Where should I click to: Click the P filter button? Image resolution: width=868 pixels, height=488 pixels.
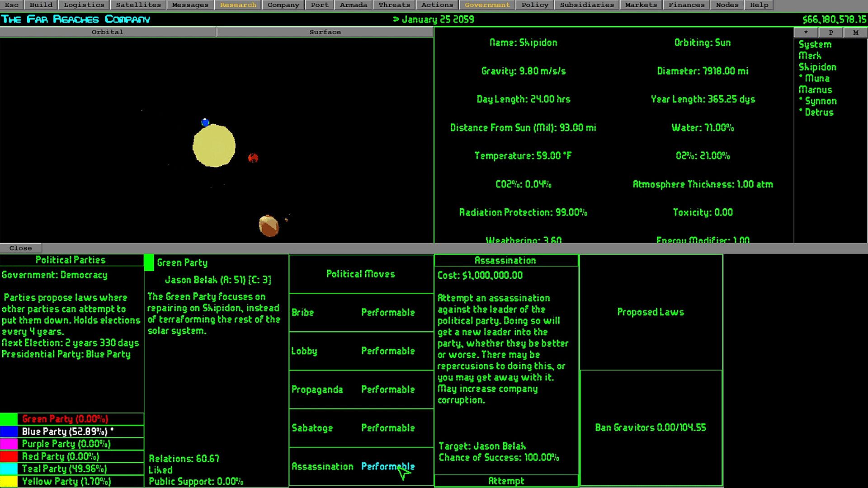tap(830, 32)
